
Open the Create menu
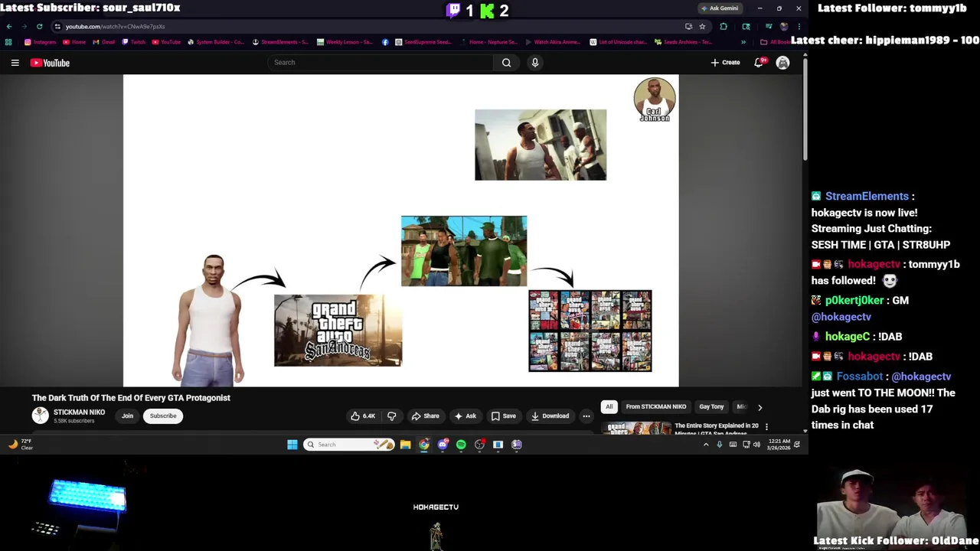(725, 63)
